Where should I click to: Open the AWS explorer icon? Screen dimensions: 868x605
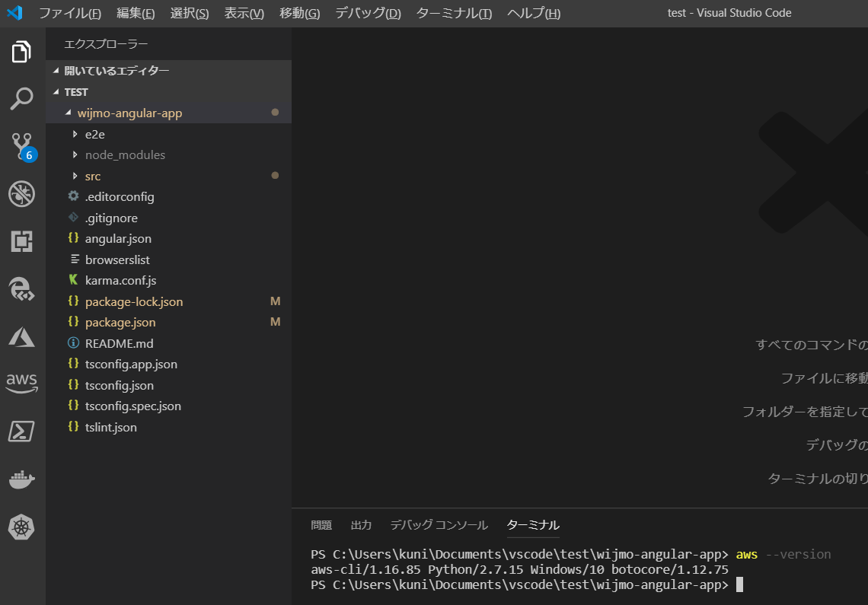point(21,383)
